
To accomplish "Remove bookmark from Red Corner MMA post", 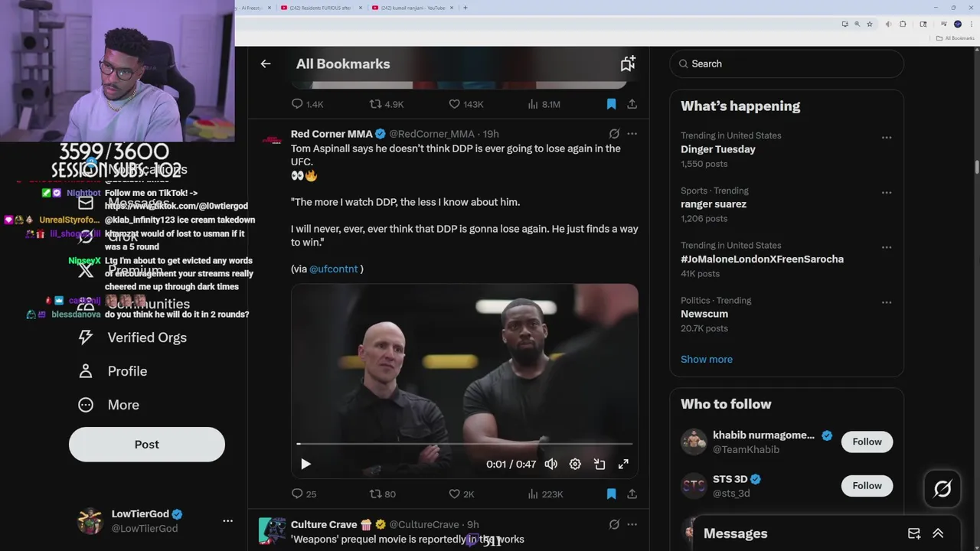I will click(x=611, y=494).
